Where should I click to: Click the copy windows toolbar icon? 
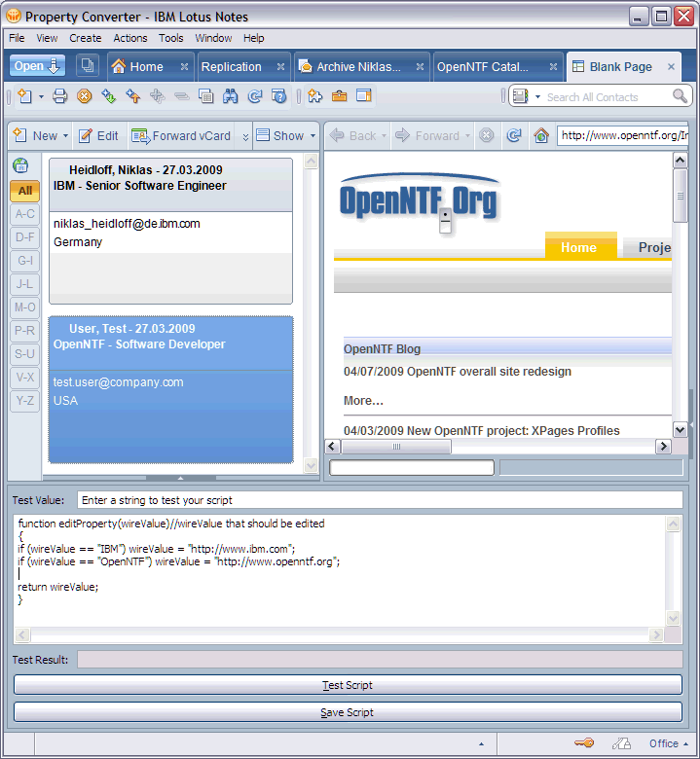tap(205, 96)
